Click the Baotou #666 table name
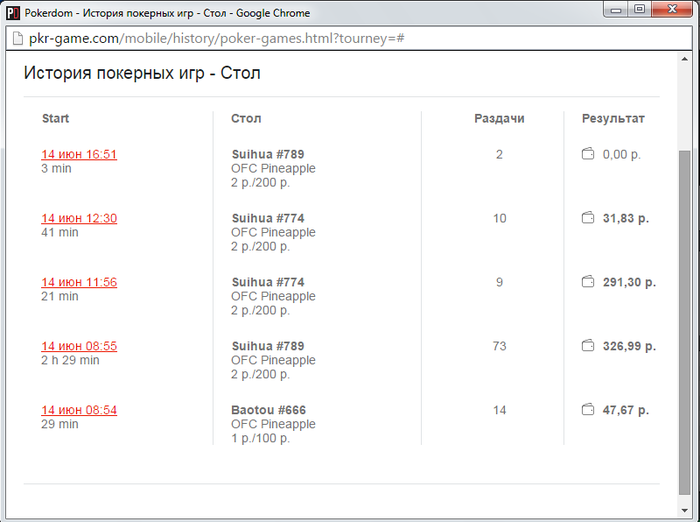The width and height of the screenshot is (700, 522). tap(268, 410)
